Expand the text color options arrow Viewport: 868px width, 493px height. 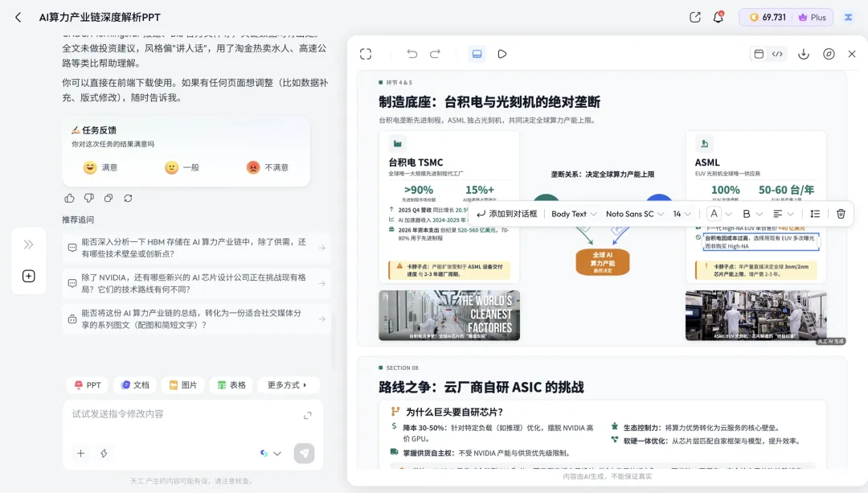[728, 214]
